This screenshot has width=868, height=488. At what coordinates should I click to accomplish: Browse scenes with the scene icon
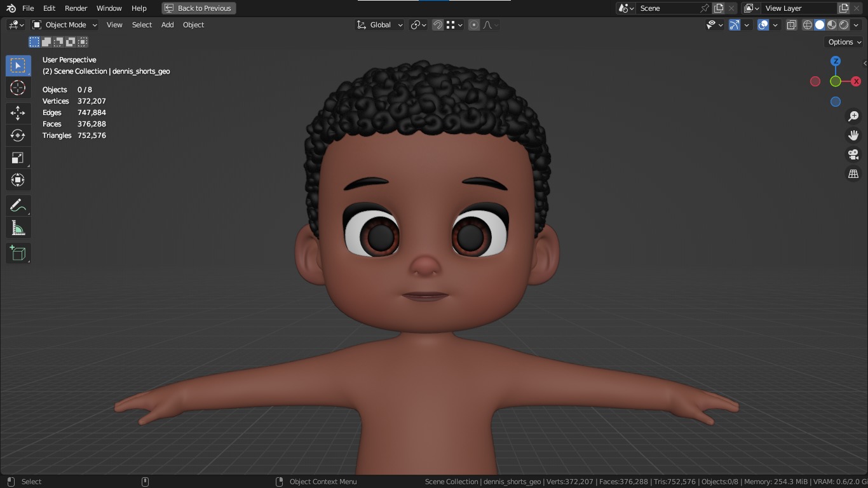click(627, 8)
